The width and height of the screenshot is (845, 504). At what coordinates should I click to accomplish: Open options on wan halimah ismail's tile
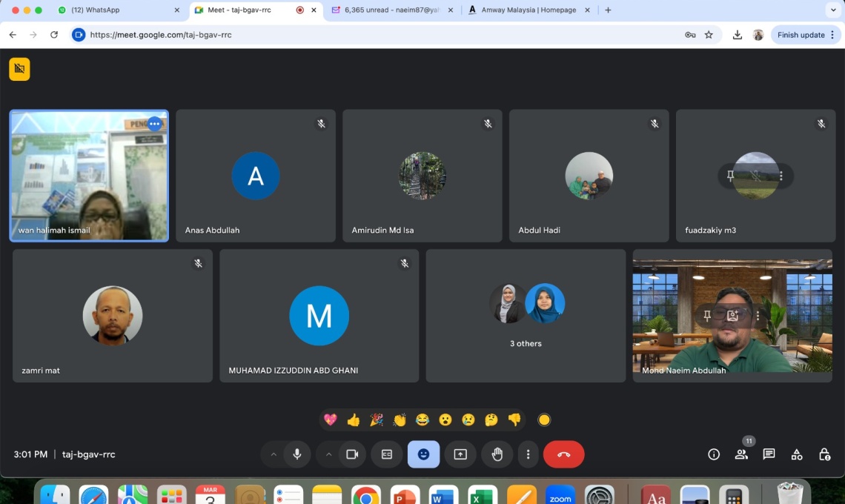(155, 124)
